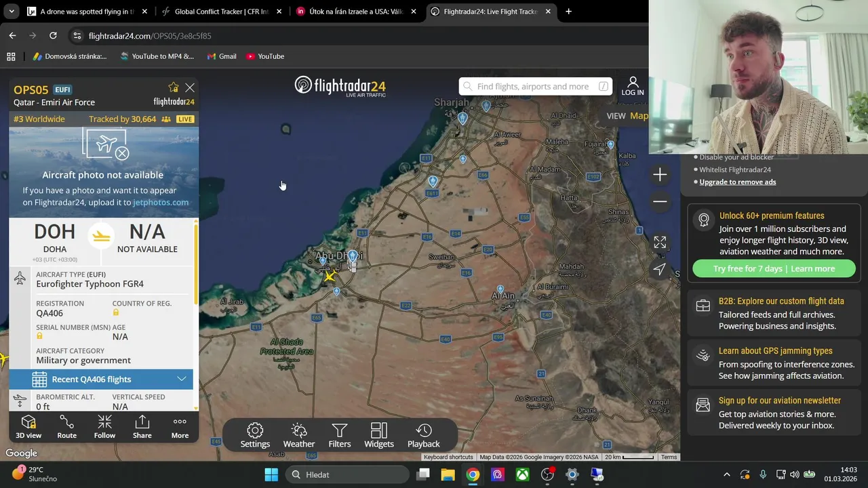Close the Flightradar24 browser tab
This screenshot has height=488, width=868.
pos(548,12)
